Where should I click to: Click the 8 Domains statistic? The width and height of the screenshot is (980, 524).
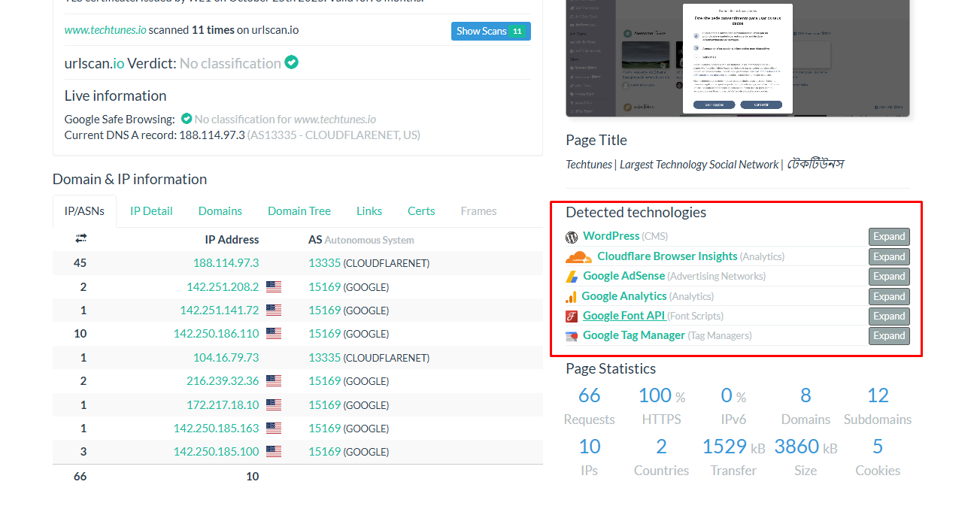(x=806, y=405)
